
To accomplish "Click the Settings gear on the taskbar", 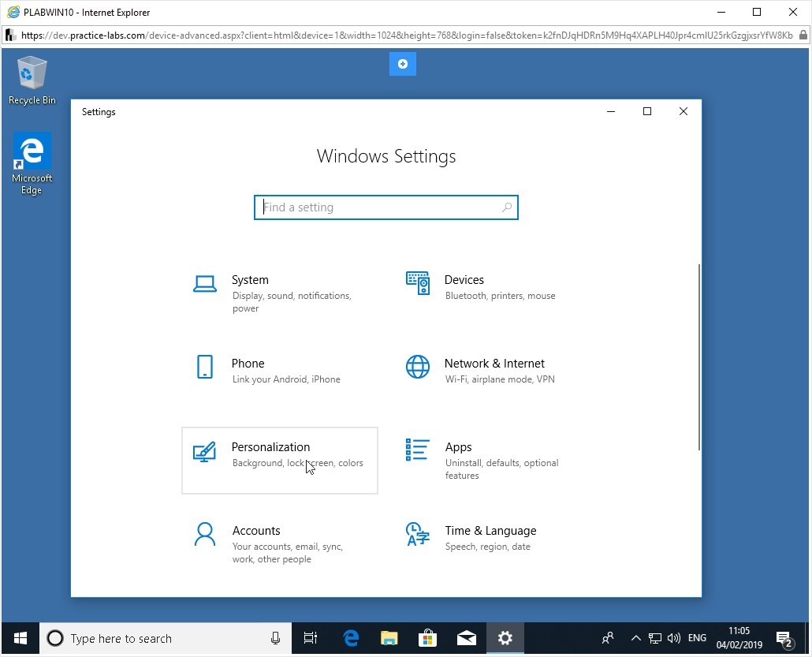I will 505,638.
